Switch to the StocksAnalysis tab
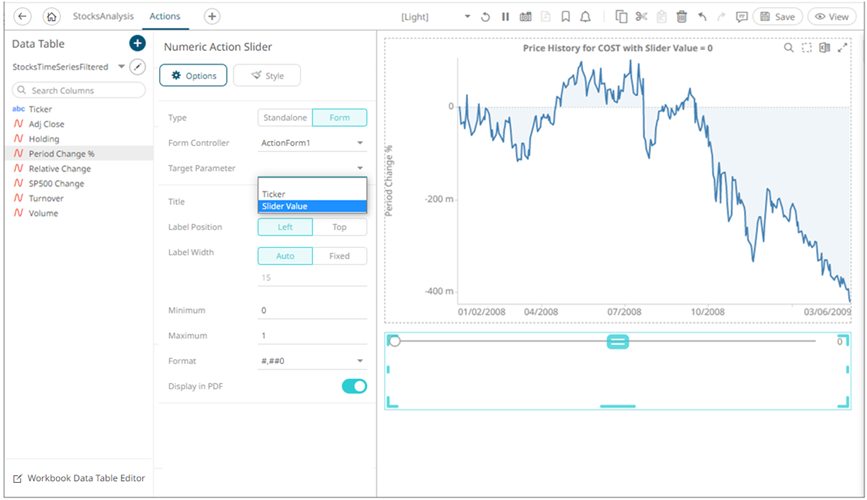 [104, 17]
